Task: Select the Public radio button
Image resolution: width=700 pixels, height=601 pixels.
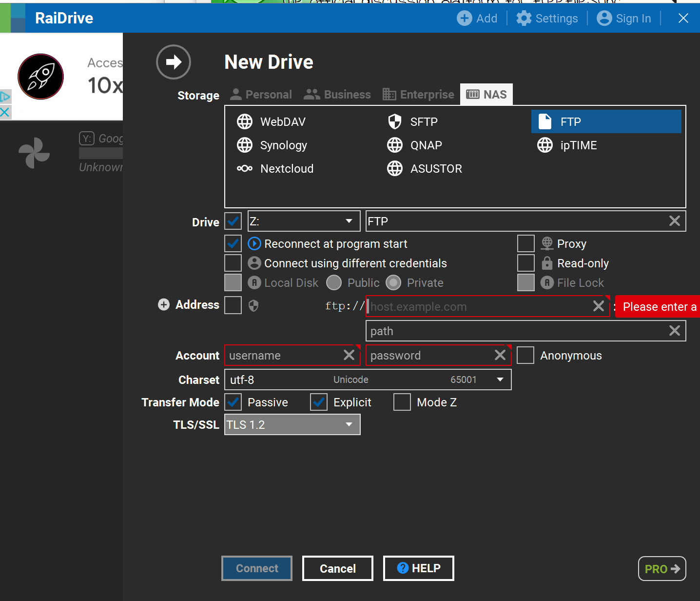Action: (x=334, y=282)
